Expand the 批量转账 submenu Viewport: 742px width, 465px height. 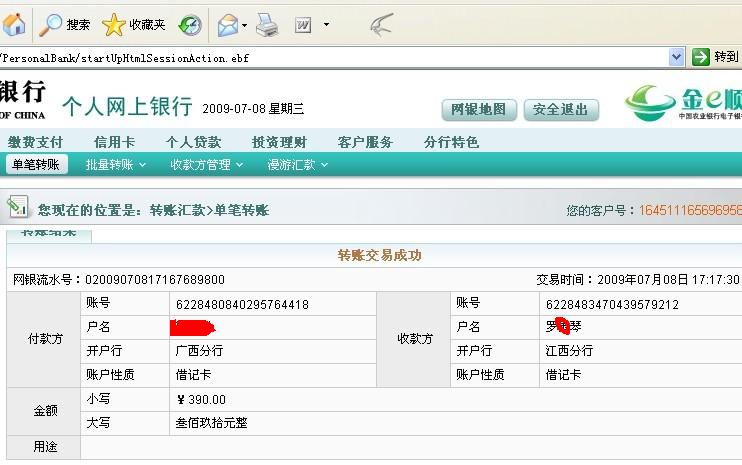115,165
